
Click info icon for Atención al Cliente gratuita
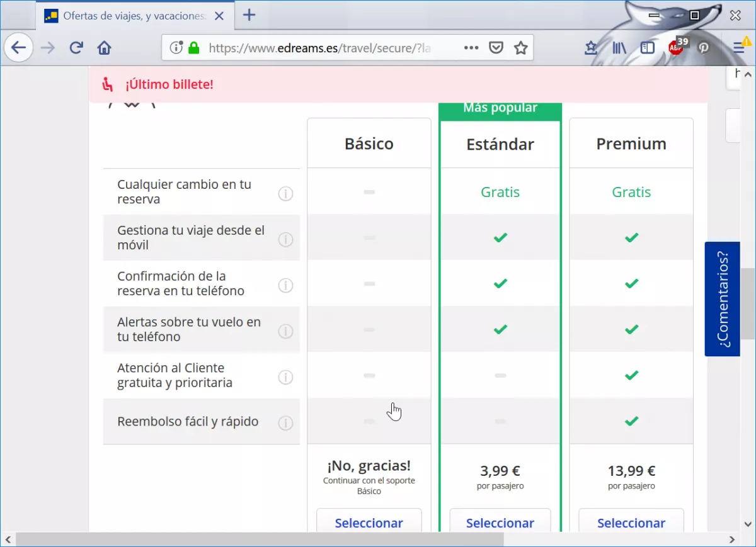(286, 377)
